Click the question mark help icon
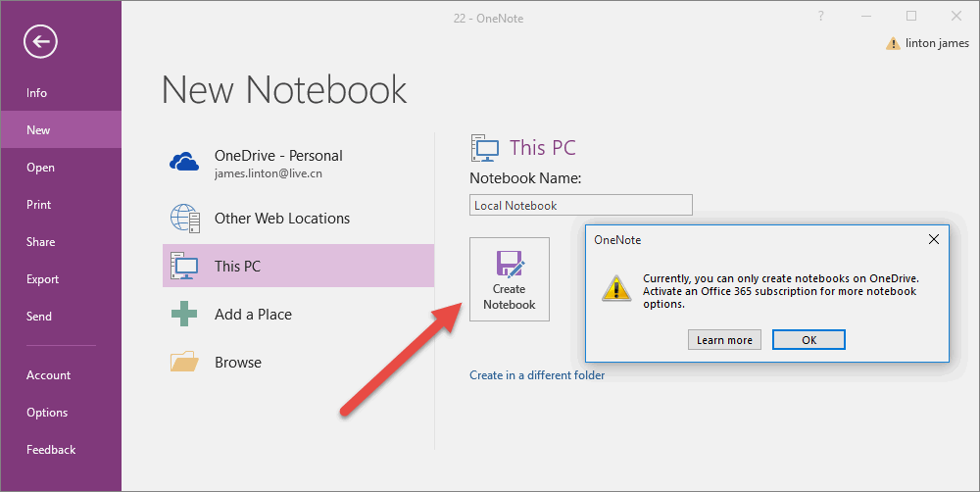Screen dimensions: 980x492 tap(820, 16)
